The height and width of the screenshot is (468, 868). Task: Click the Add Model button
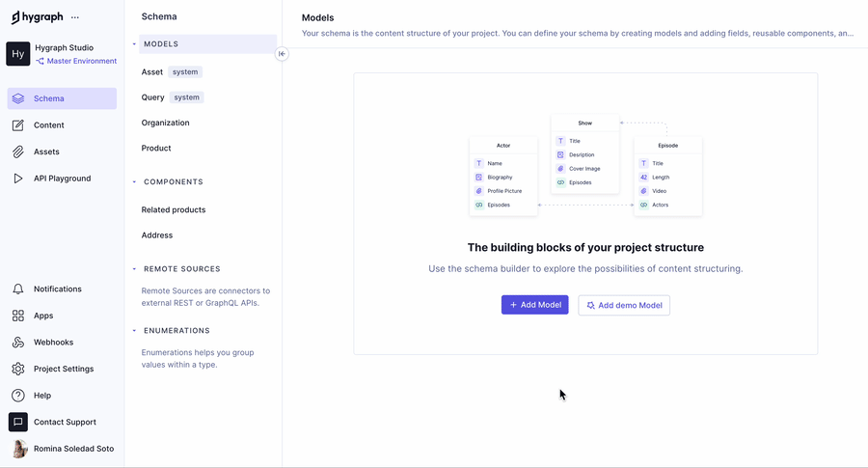[534, 305]
